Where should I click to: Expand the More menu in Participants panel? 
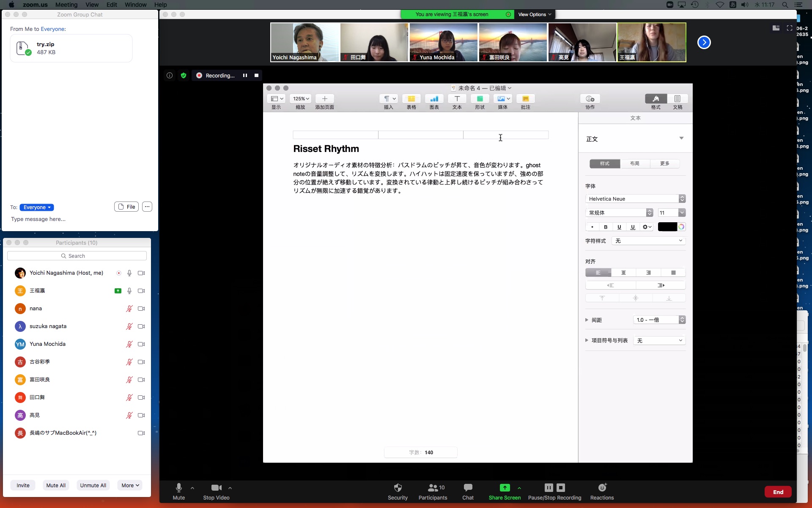[x=130, y=485]
